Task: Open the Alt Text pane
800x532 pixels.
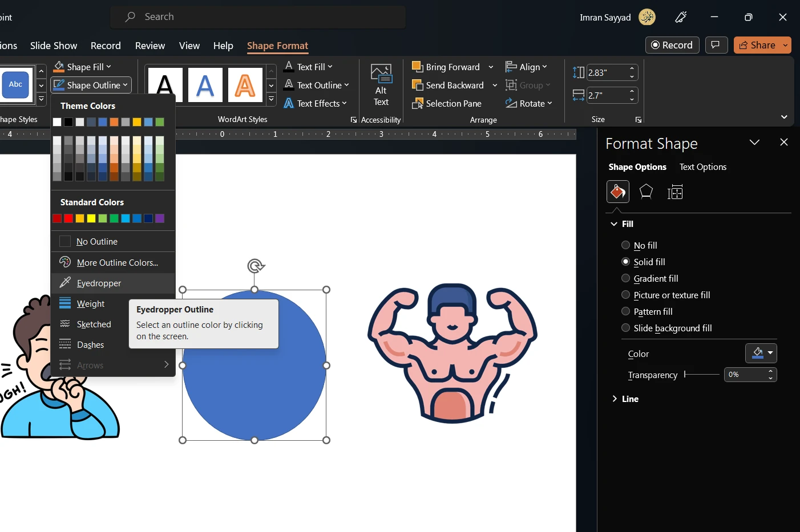Action: pyautogui.click(x=380, y=85)
